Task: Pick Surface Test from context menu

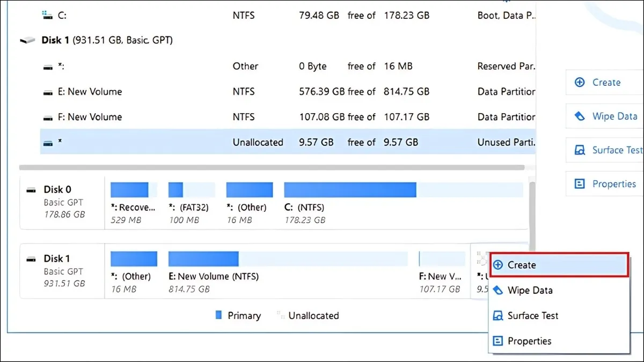Action: 532,315
